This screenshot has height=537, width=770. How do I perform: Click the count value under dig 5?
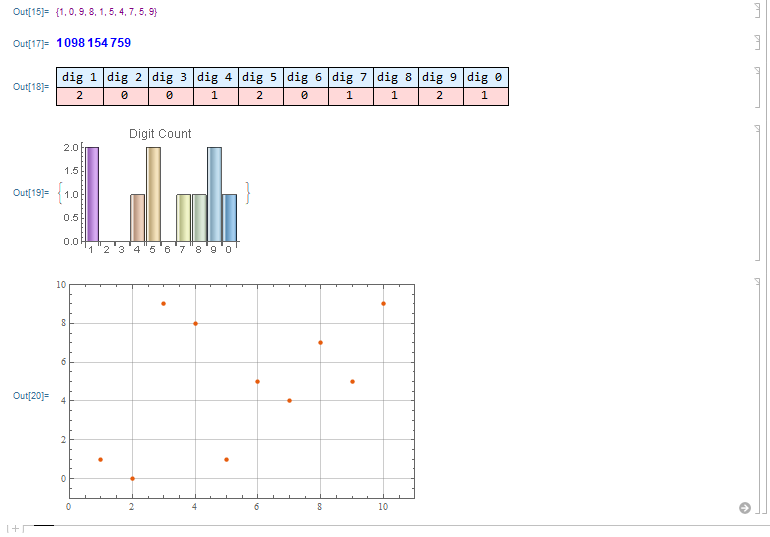pos(261,96)
